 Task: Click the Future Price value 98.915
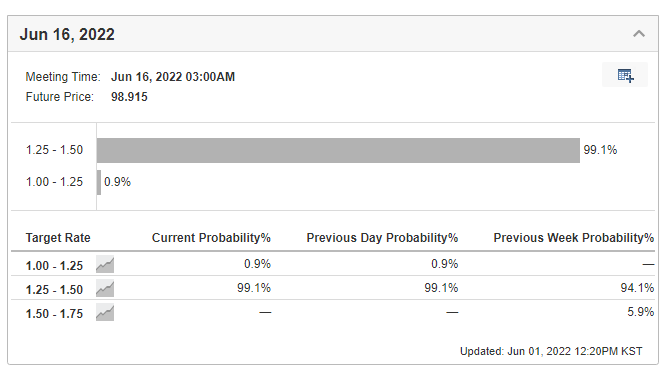click(129, 97)
